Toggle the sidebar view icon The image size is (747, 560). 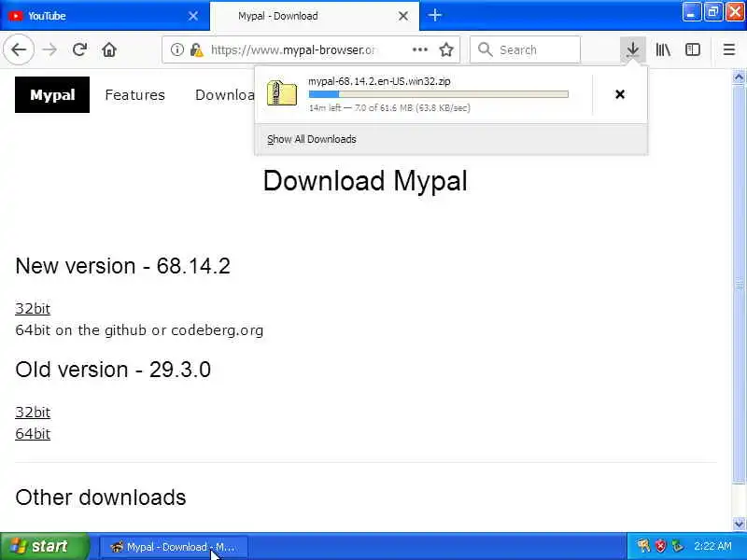tap(693, 49)
